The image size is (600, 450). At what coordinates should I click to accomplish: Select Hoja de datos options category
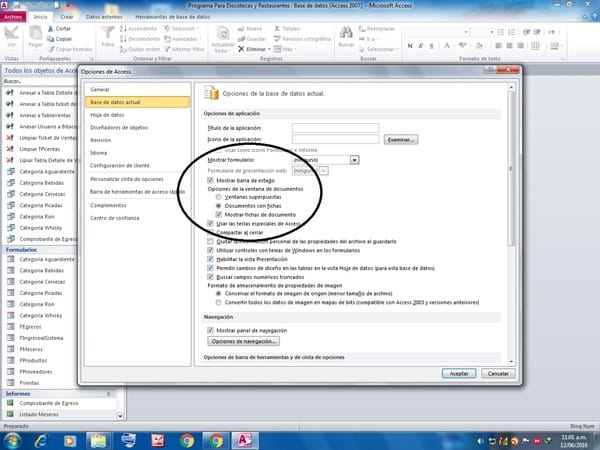(x=137, y=115)
